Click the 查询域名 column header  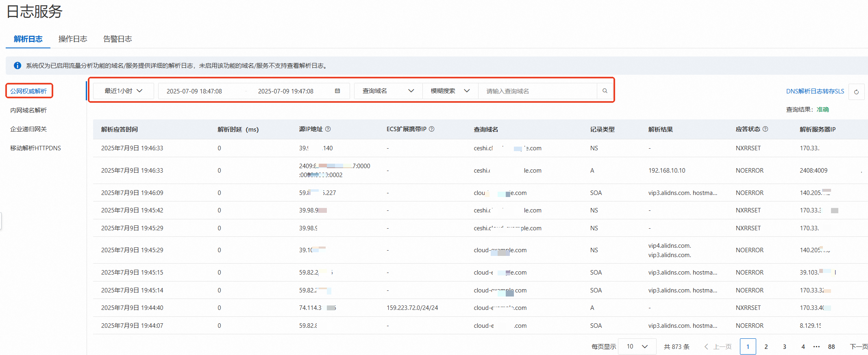click(486, 130)
